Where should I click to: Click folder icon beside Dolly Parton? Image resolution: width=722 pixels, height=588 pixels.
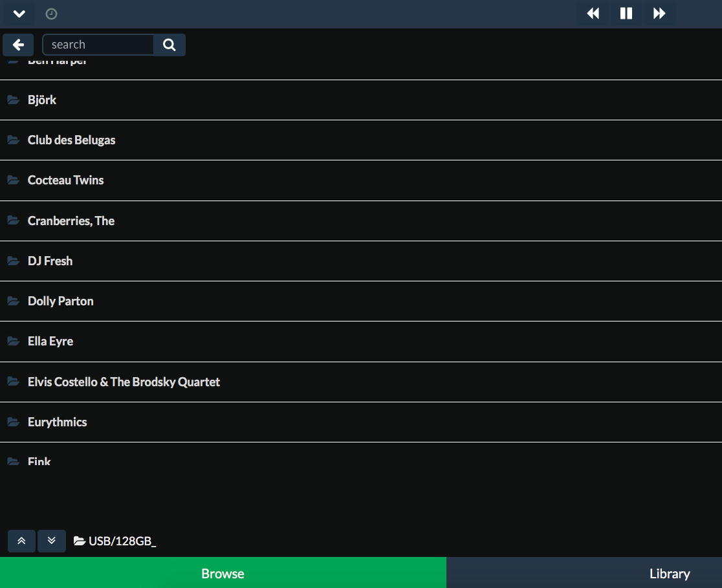[14, 301]
